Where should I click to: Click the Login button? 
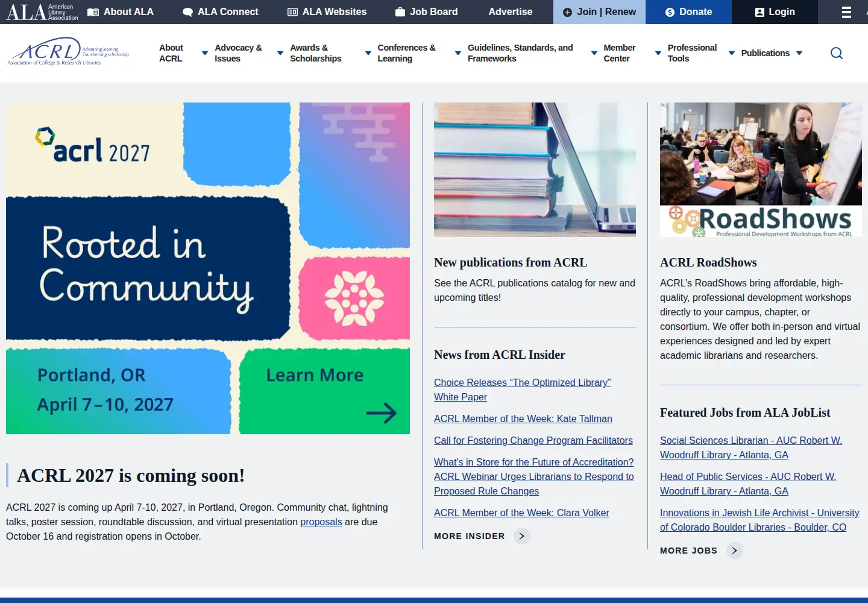pyautogui.click(x=775, y=12)
